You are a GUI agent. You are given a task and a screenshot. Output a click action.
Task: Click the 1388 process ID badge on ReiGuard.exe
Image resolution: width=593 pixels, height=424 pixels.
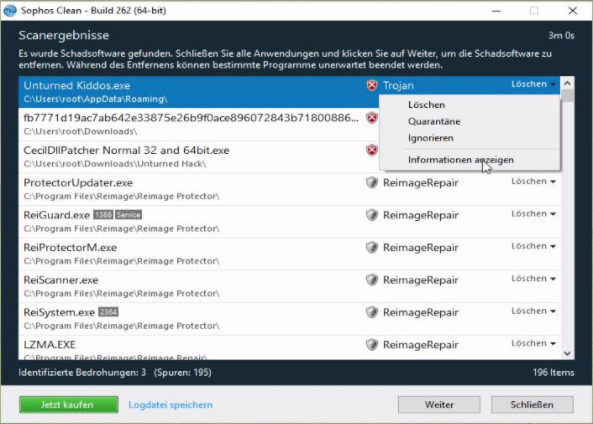(103, 215)
